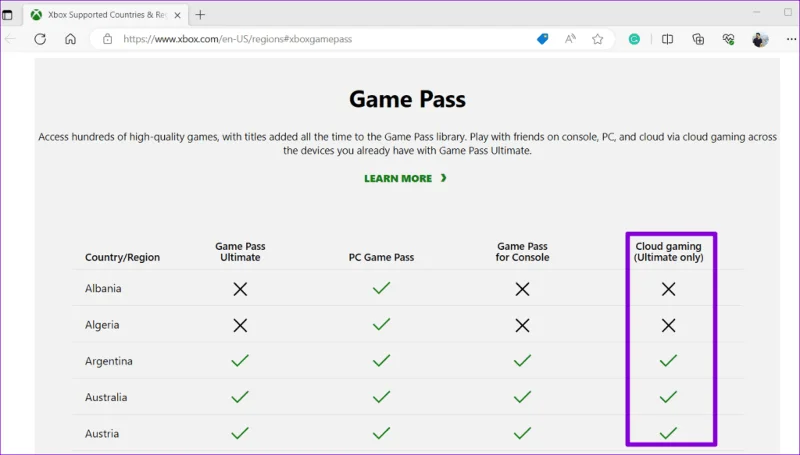800x455 pixels.
Task: Click Argentina's Game Pass for Console checkmark
Action: [x=522, y=361]
